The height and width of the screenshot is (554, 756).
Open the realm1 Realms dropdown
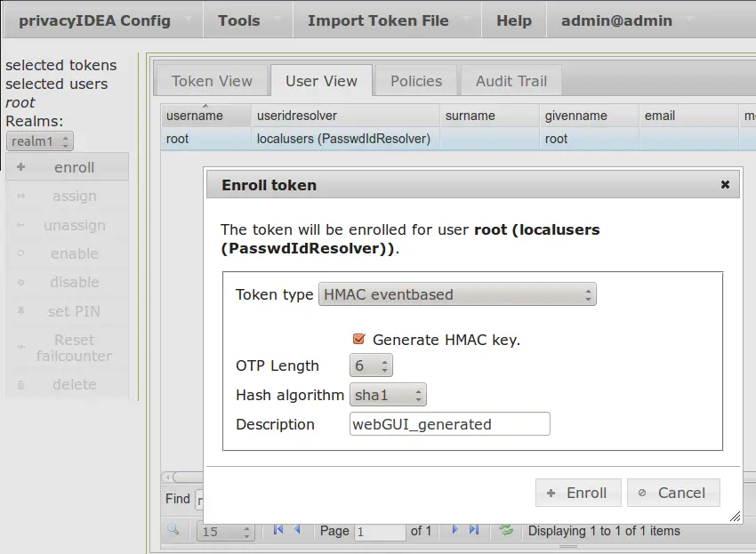(39, 141)
